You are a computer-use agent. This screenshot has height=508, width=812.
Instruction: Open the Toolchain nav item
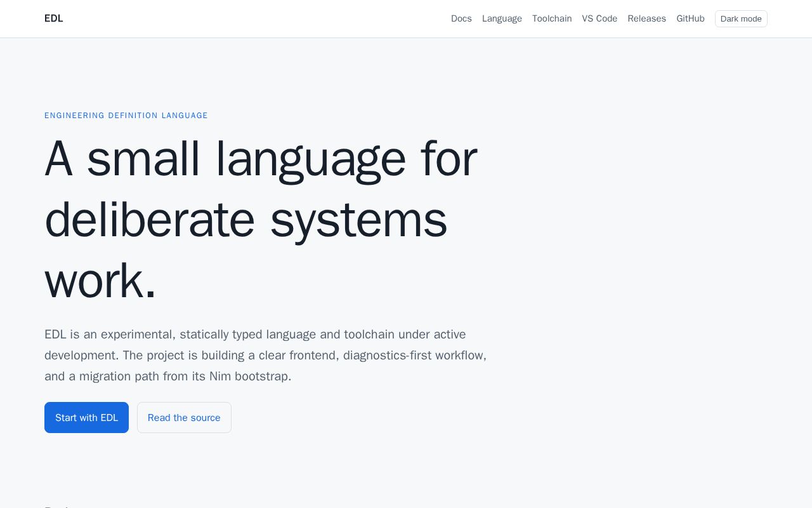(552, 18)
